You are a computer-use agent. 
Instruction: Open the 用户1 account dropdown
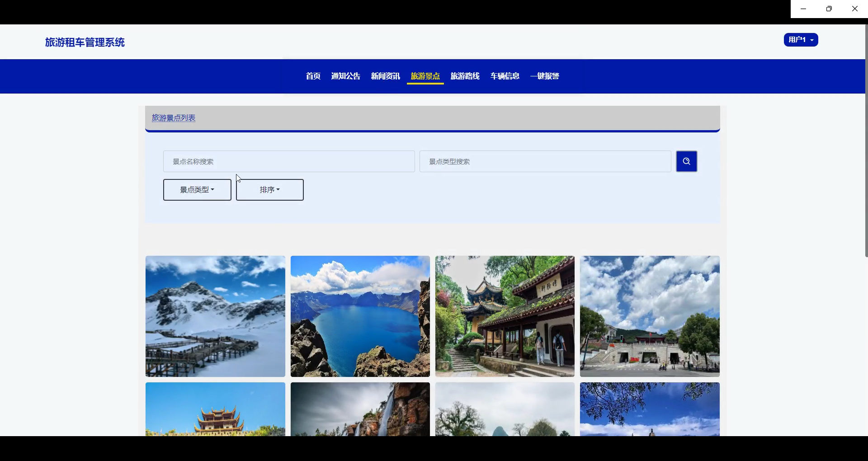801,40
